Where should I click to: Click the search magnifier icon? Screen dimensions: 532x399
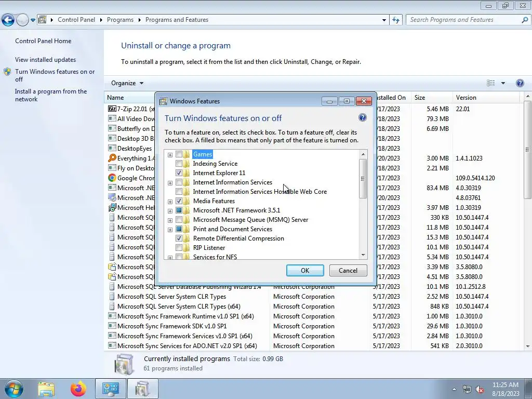(525, 20)
